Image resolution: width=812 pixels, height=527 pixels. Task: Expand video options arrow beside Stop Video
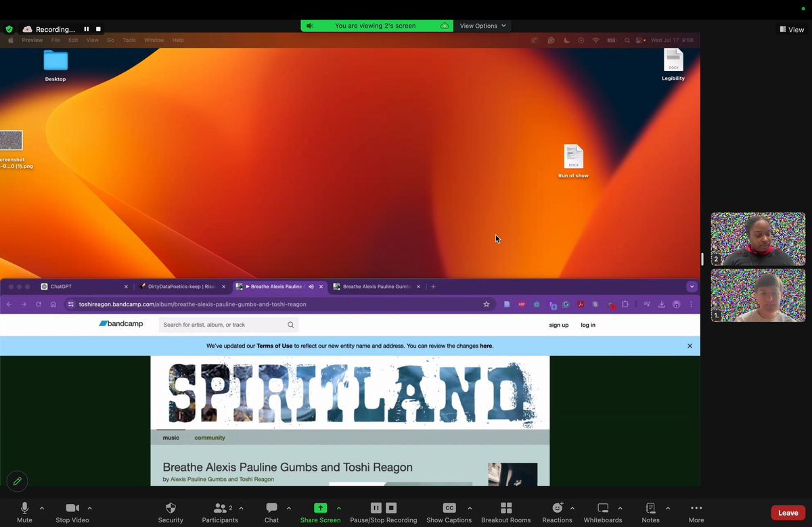89,508
